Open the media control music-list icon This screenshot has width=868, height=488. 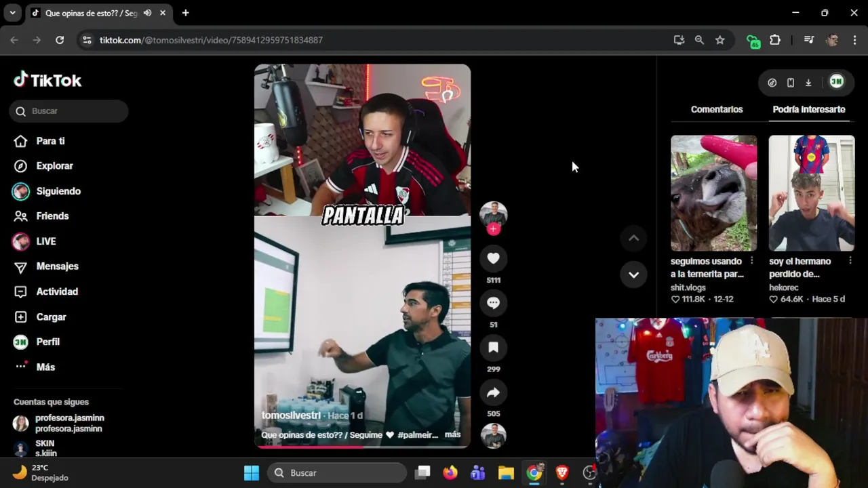point(808,40)
